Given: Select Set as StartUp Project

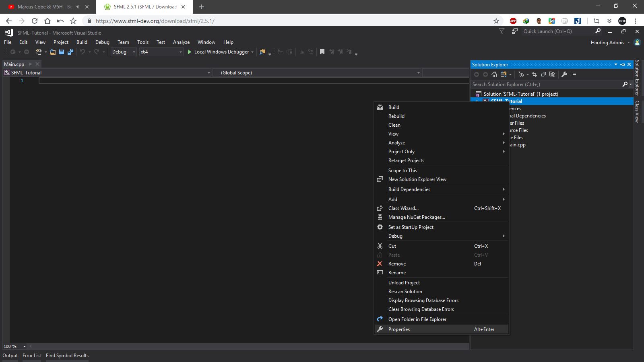Looking at the screenshot, I should (x=442, y=227).
